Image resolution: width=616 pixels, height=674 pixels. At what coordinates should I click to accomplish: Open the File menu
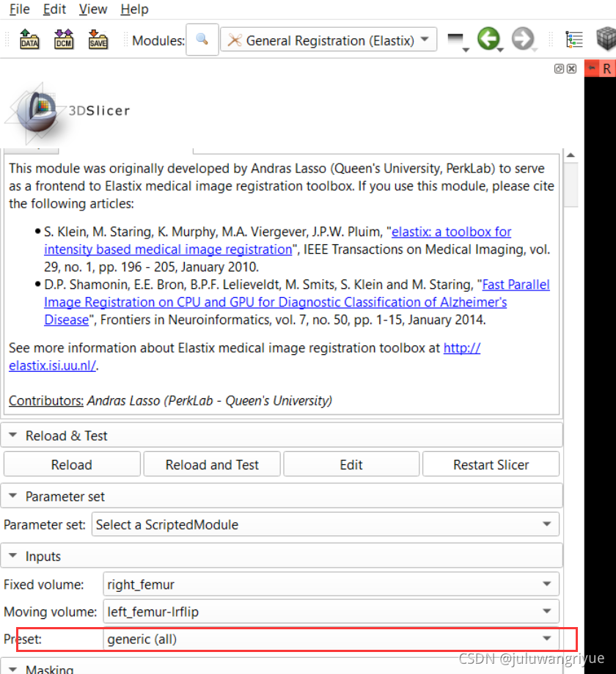(19, 9)
